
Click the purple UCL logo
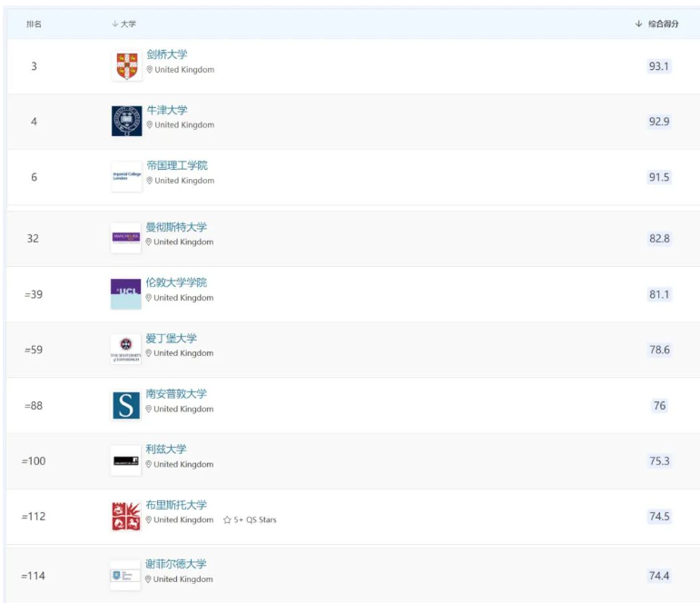click(x=126, y=294)
